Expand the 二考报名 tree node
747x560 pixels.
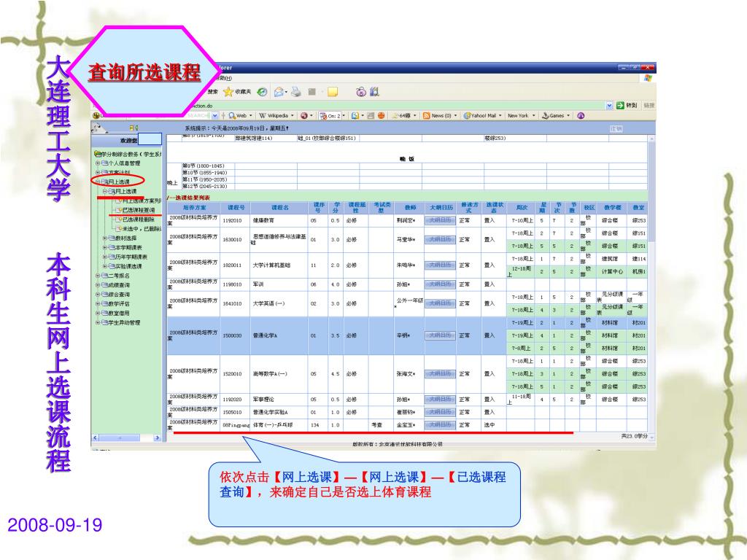click(98, 276)
